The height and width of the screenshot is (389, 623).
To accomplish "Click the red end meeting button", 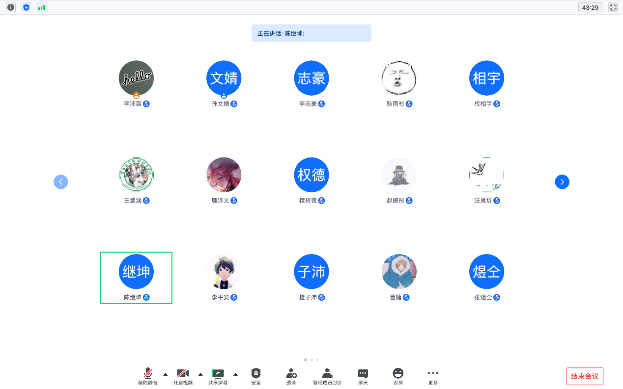I will (584, 376).
